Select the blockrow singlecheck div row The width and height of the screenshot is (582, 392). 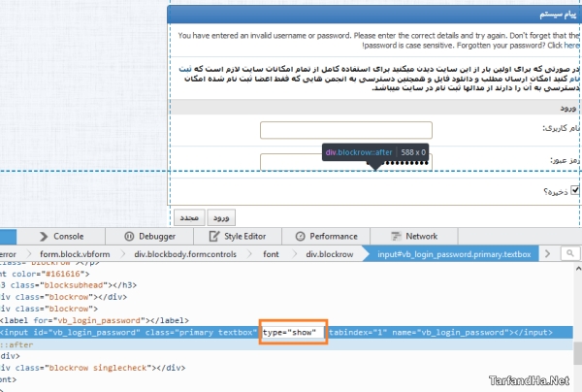tap(93, 368)
